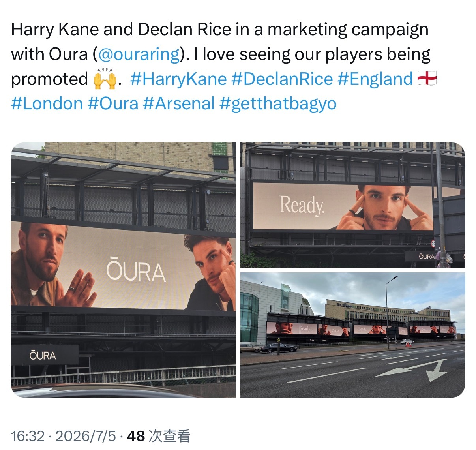Click the 'Ready.' text on billboard

coord(302,205)
